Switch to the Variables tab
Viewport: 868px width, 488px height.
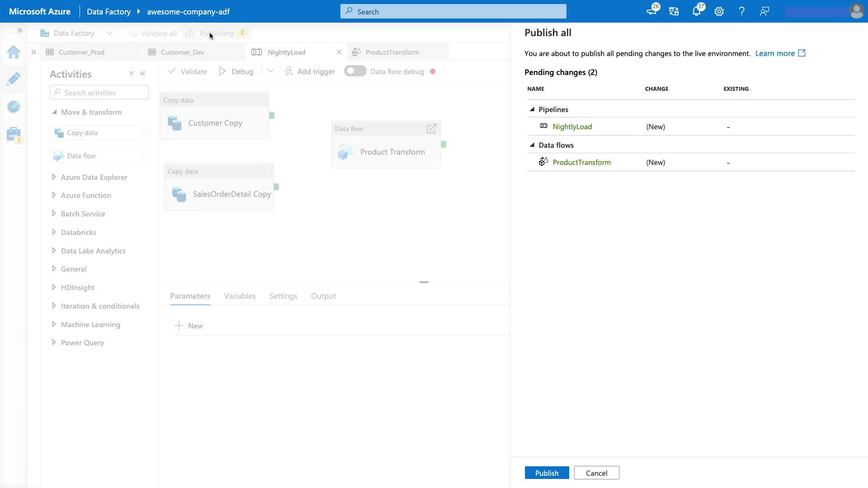240,296
